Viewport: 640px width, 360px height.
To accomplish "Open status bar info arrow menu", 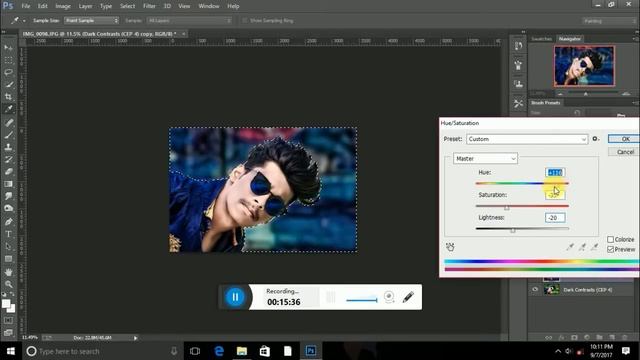I will [x=136, y=338].
